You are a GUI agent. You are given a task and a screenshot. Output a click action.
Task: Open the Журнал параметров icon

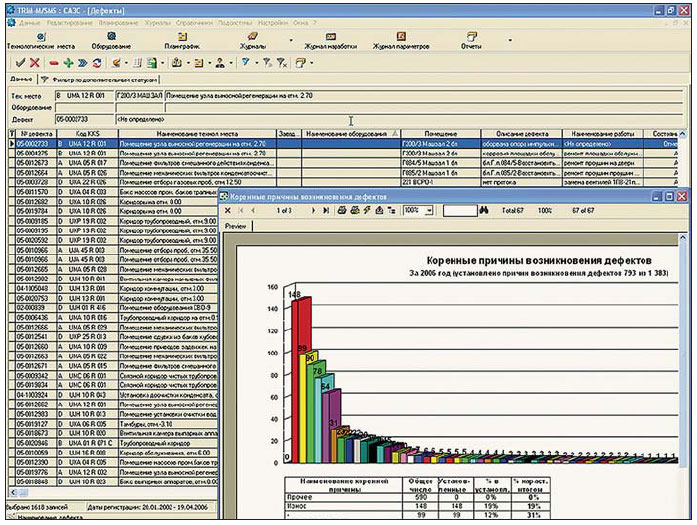point(400,40)
